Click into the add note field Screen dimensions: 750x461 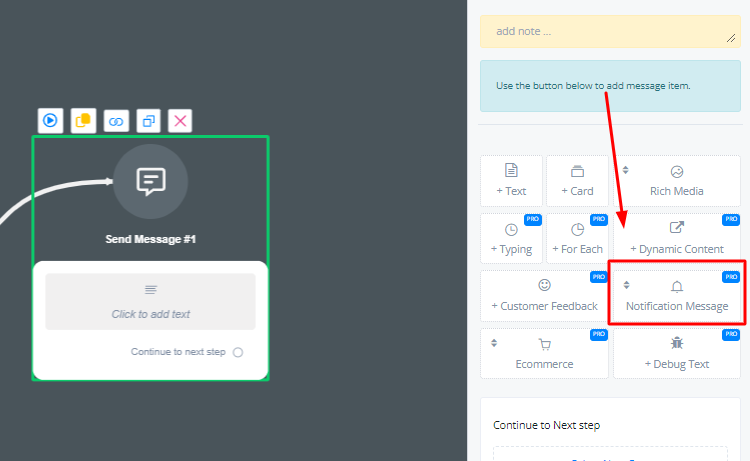pos(609,31)
